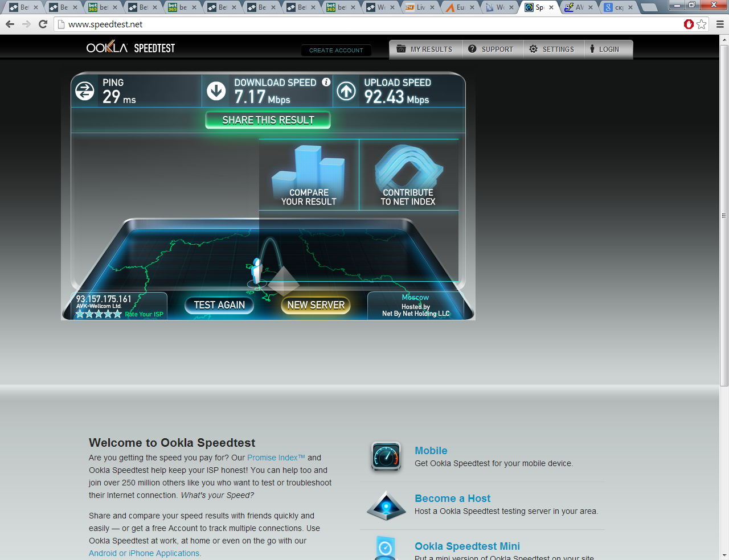Click the upload speed arrow icon

pyautogui.click(x=346, y=91)
